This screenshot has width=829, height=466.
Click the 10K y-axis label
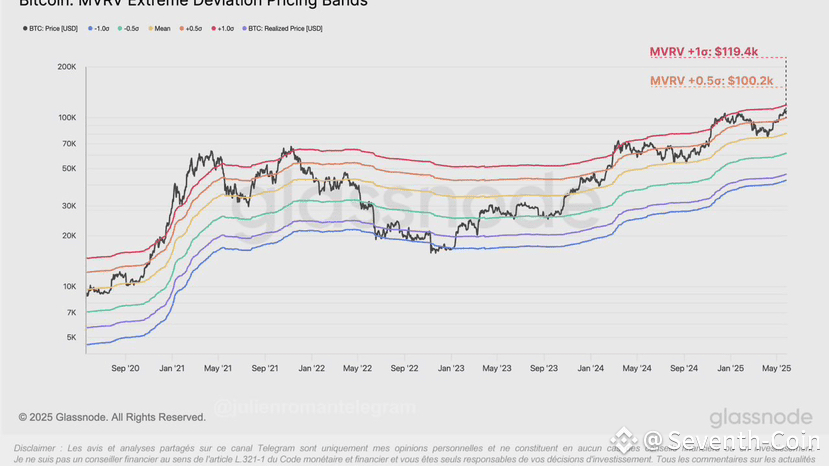(x=69, y=287)
